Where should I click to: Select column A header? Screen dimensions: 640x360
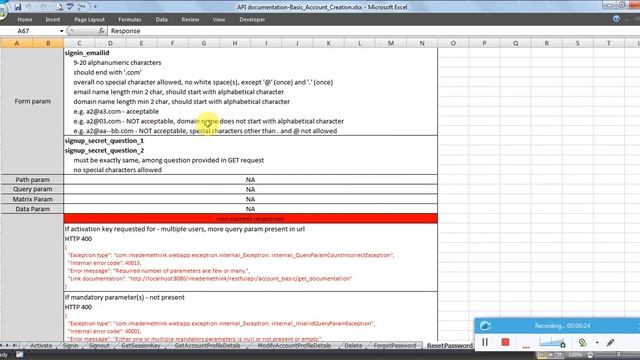tap(17, 43)
